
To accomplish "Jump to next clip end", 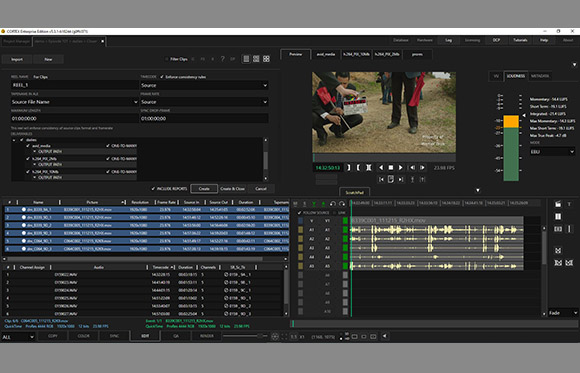I will tap(401, 179).
